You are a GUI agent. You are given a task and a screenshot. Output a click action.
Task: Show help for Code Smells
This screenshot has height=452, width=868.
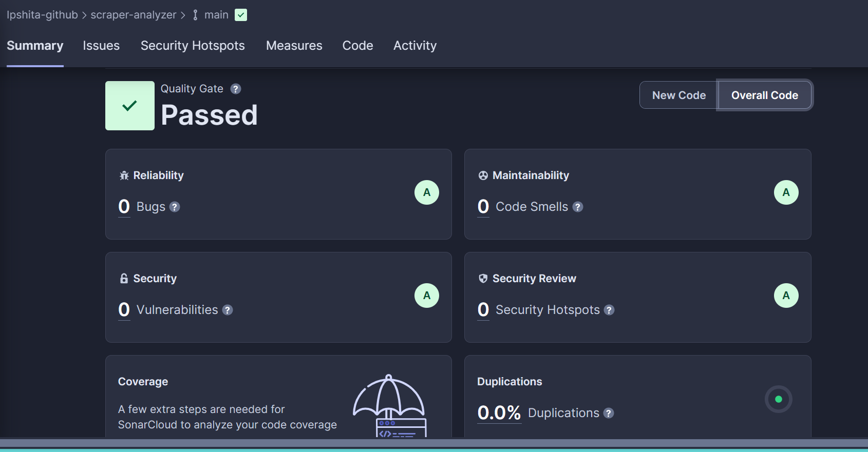click(x=578, y=207)
